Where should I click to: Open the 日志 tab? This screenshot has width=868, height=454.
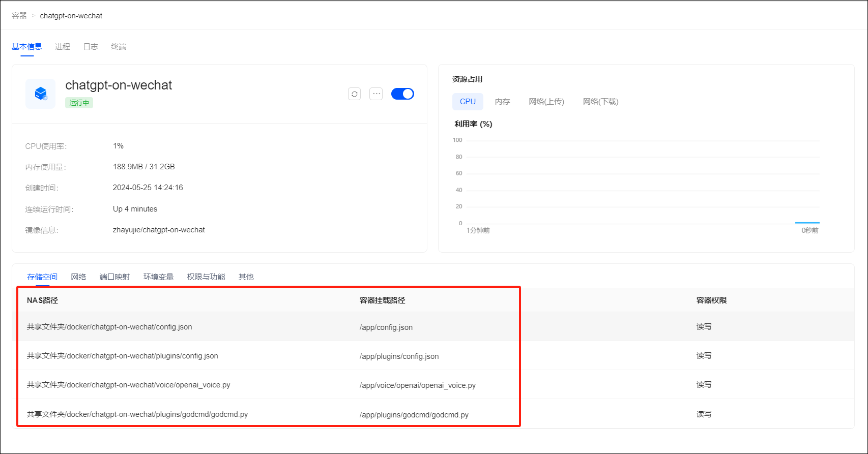(x=91, y=47)
